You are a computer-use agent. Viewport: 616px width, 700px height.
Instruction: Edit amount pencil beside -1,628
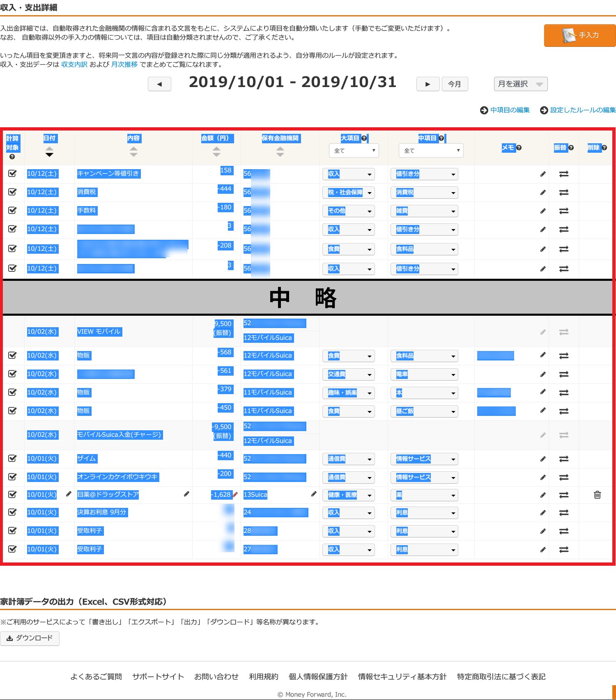tap(235, 495)
